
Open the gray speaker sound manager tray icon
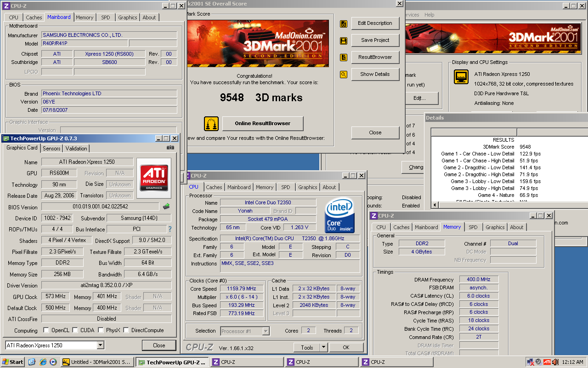tap(538, 362)
